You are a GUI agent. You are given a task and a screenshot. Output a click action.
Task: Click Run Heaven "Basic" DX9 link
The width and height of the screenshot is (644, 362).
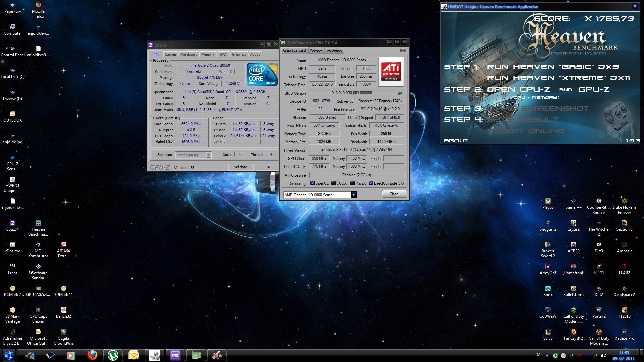(x=553, y=67)
